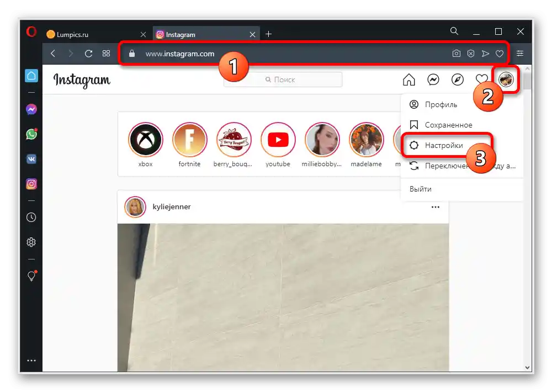Take a snapshot with the camera icon
The width and height of the screenshot is (552, 392).
pyautogui.click(x=457, y=54)
